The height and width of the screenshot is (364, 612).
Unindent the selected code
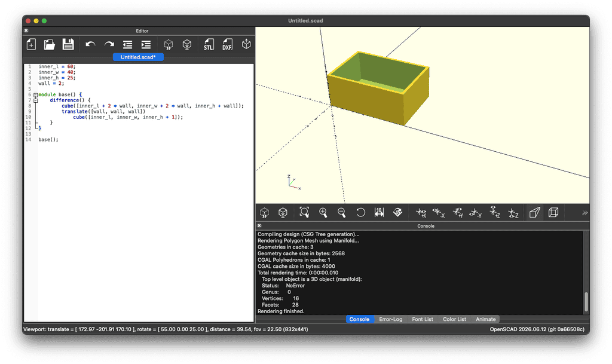(x=128, y=44)
